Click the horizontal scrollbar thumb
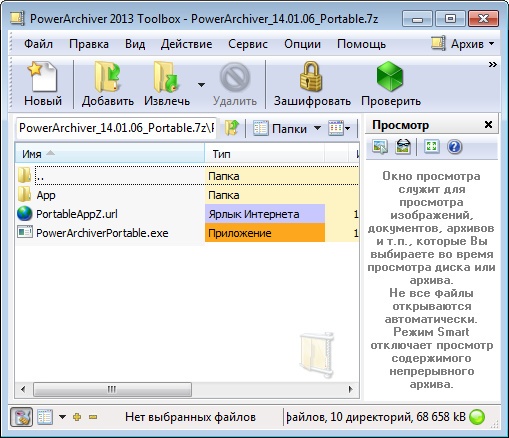The height and width of the screenshot is (438, 509). pos(112,389)
